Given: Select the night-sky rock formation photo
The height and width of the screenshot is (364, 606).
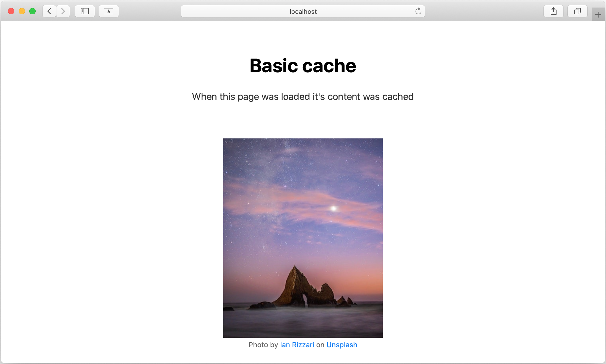Looking at the screenshot, I should click(x=303, y=238).
